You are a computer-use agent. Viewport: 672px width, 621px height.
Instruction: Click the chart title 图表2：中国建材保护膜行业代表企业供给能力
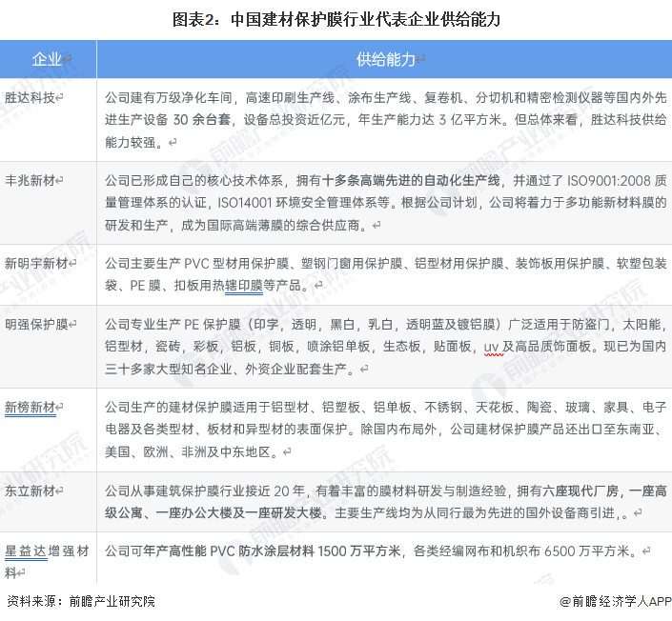tap(336, 20)
